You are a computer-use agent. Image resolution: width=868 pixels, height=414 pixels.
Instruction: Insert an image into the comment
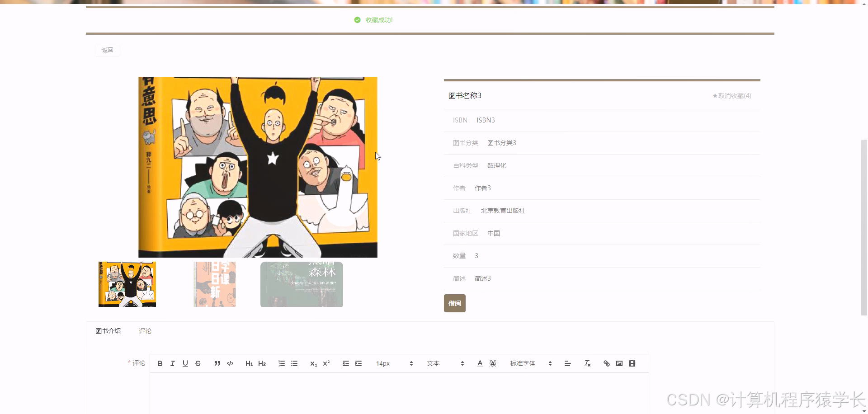coord(619,363)
